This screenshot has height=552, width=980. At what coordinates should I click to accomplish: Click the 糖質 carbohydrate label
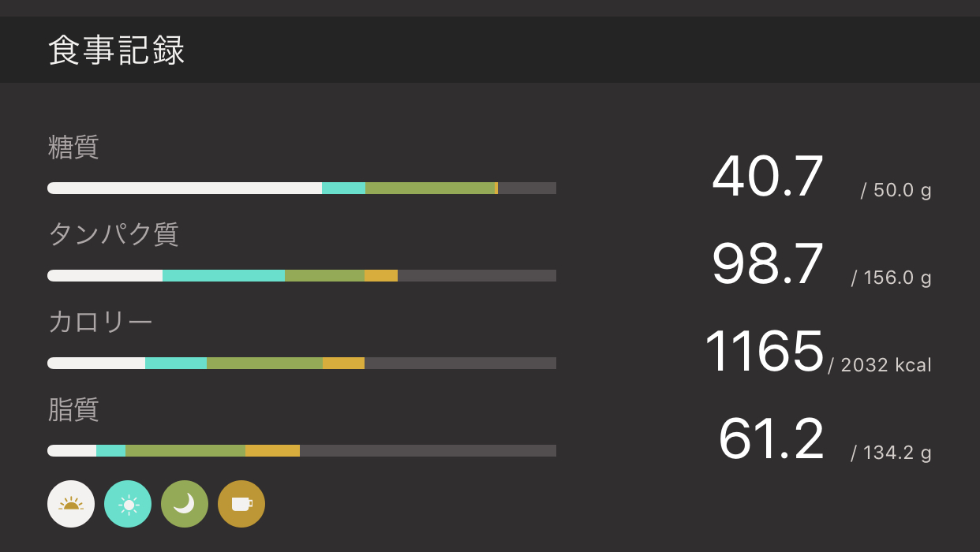pos(73,147)
